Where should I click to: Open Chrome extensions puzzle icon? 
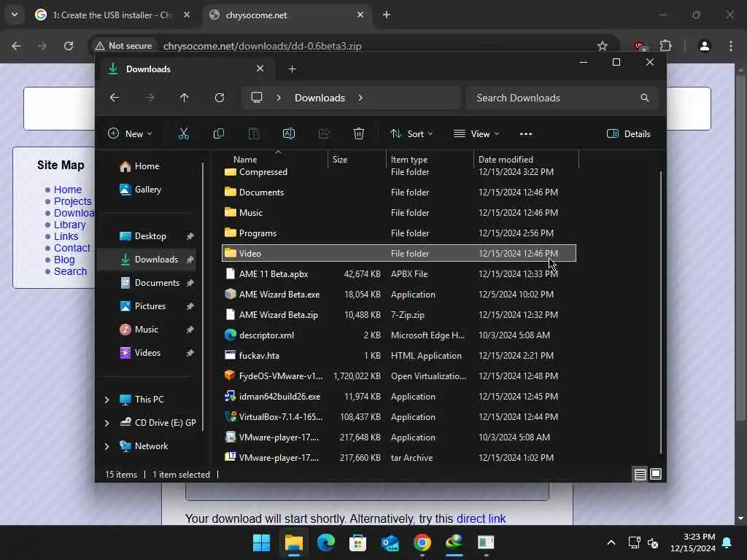click(665, 46)
